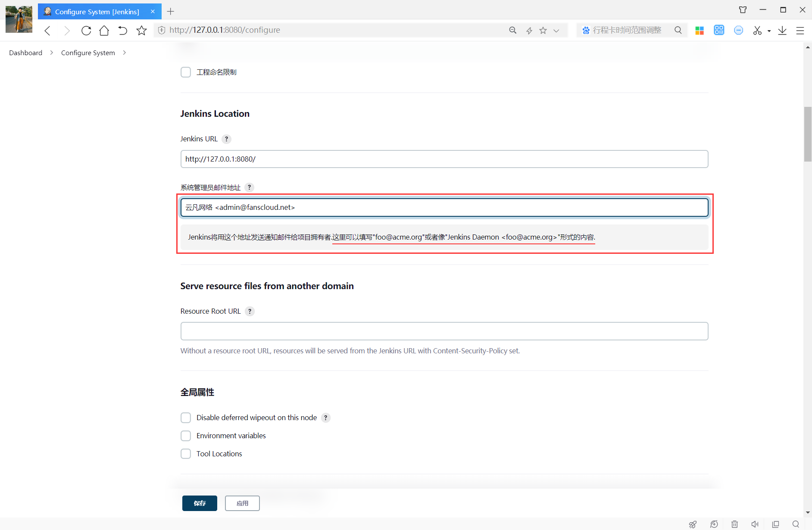
Task: Open browser hamburger menu
Action: pyautogui.click(x=800, y=30)
